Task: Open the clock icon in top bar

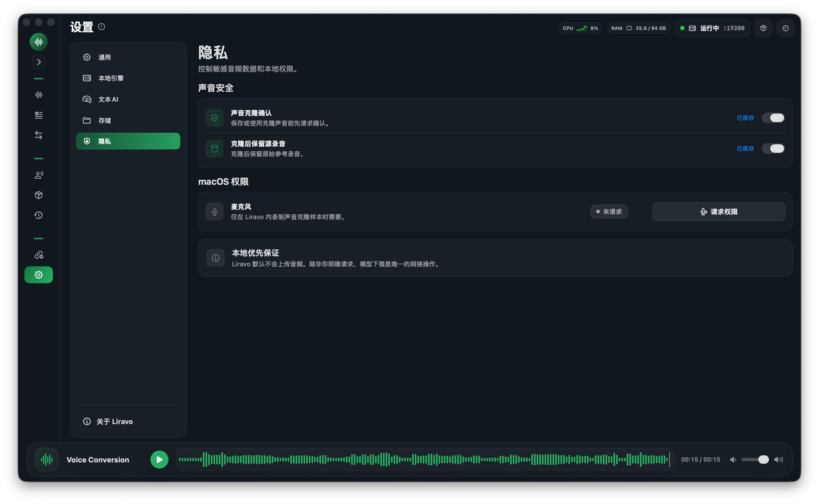Action: pos(786,28)
